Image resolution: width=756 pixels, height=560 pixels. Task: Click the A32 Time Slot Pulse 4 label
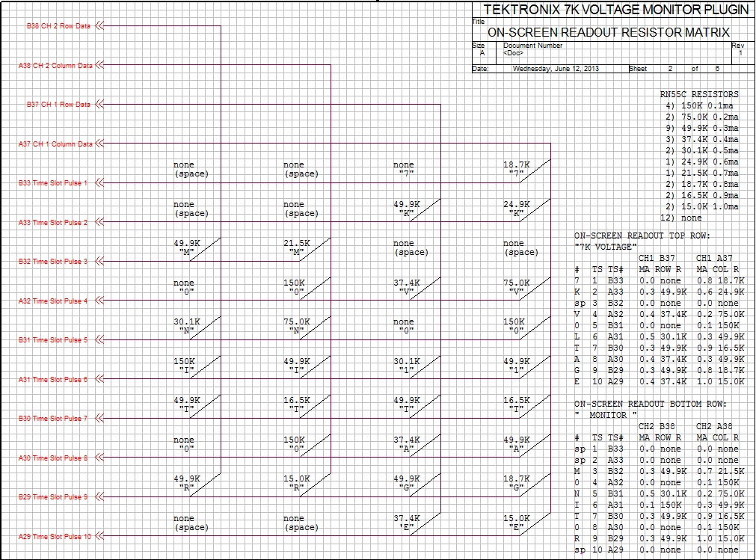click(x=53, y=301)
